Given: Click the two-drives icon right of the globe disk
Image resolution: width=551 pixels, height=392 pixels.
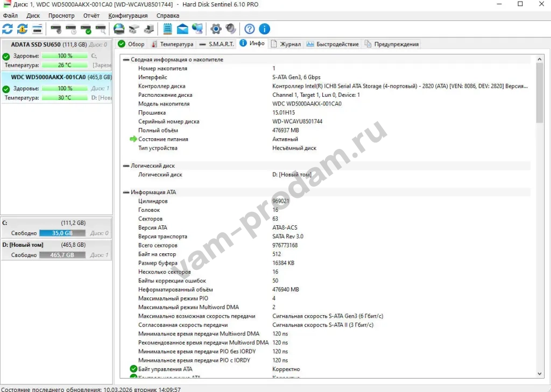Looking at the screenshot, I should (134, 29).
